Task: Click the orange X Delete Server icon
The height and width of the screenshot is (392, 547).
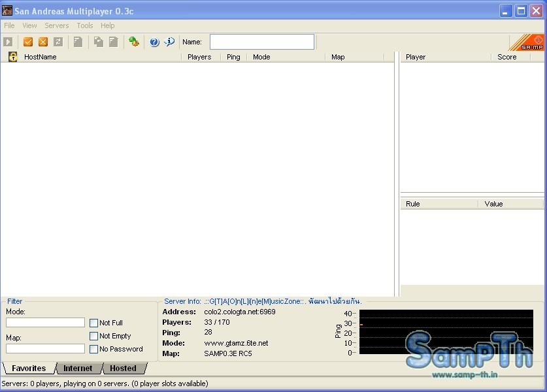Action: (43, 42)
